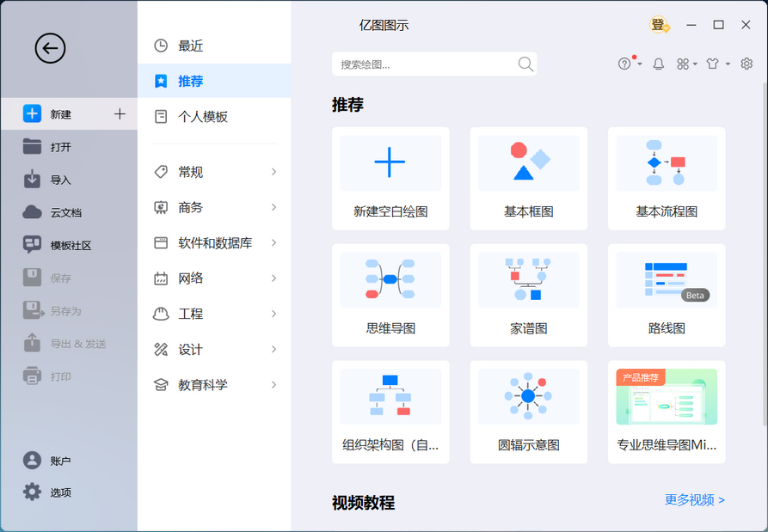Open dropdown arrow beside shirt icon
The height and width of the screenshot is (532, 768).
(x=728, y=64)
